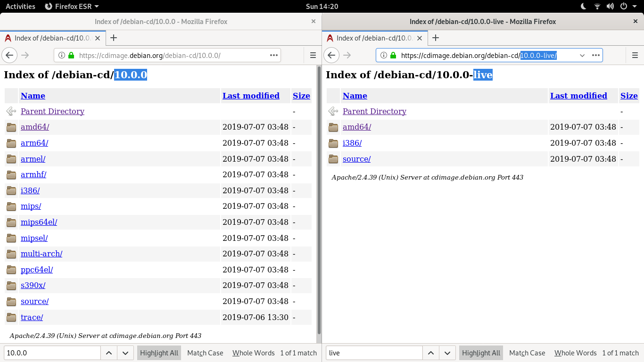Open system power menu arrow
The image size is (644, 362).
[635, 6]
